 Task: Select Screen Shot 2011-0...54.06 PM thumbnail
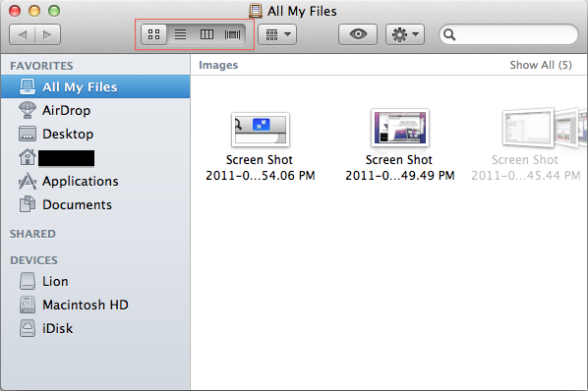[x=261, y=130]
